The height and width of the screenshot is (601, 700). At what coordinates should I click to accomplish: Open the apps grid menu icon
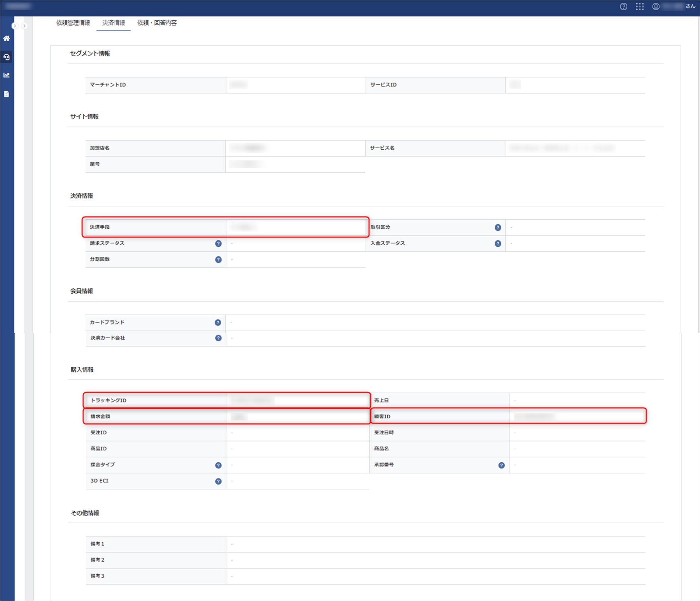640,6
